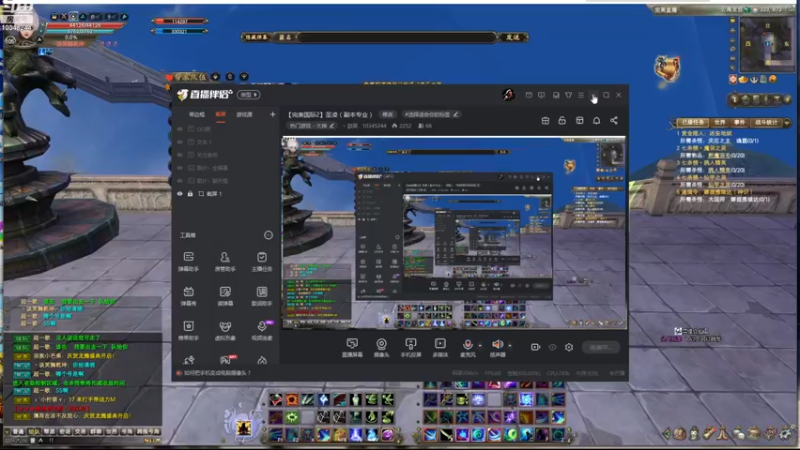Open 视频连麦 tool in the toolbox
The width and height of the screenshot is (800, 450).
(262, 330)
